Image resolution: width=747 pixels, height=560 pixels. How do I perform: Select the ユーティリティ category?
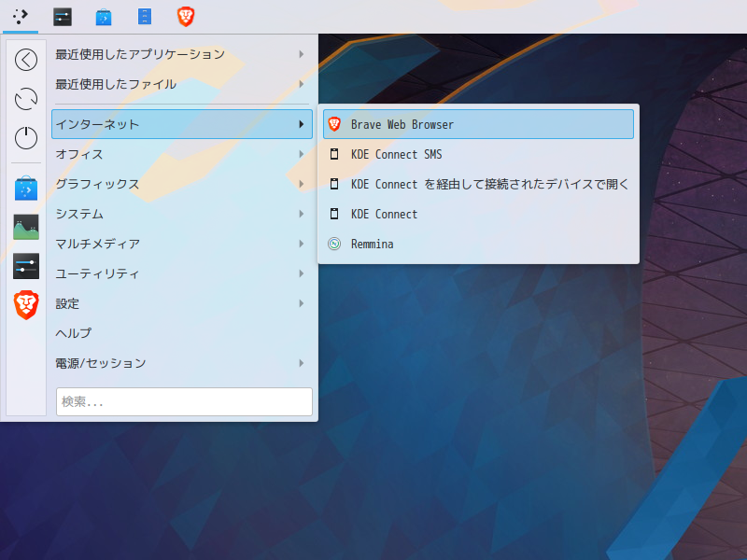point(181,273)
